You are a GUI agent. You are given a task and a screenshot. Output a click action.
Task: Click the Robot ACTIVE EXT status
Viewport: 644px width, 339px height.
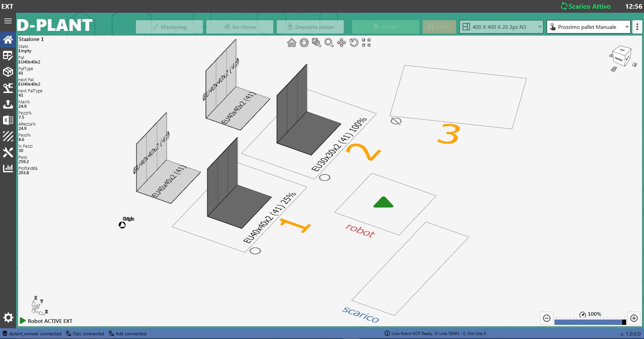click(x=46, y=321)
